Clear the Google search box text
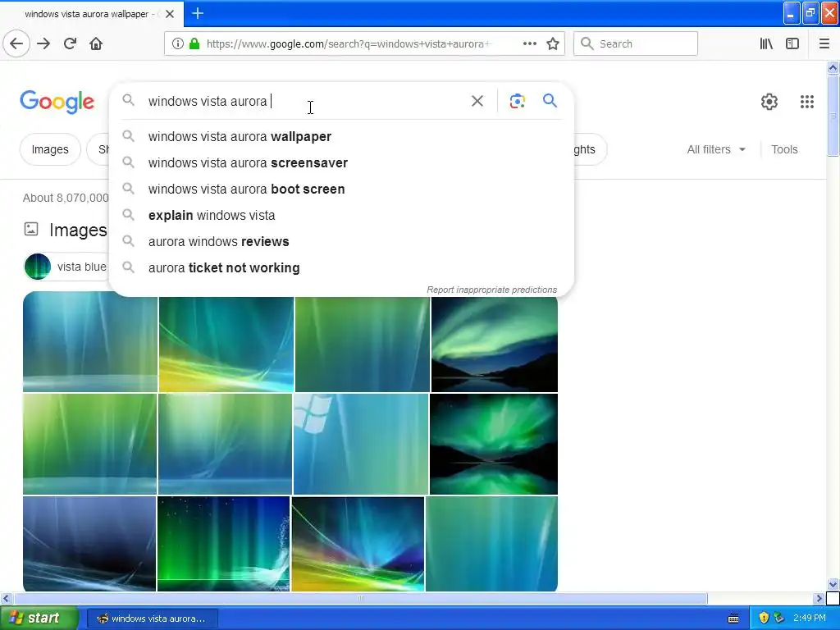840x630 pixels. pos(477,101)
